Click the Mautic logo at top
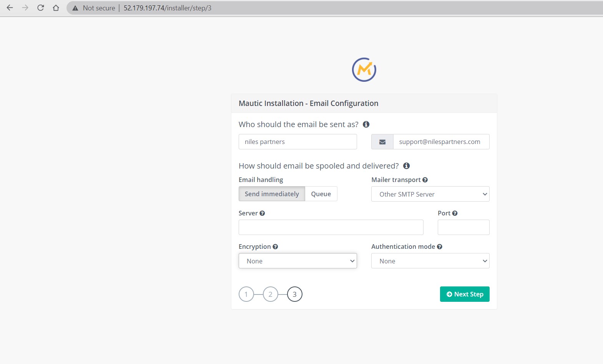 pyautogui.click(x=364, y=69)
